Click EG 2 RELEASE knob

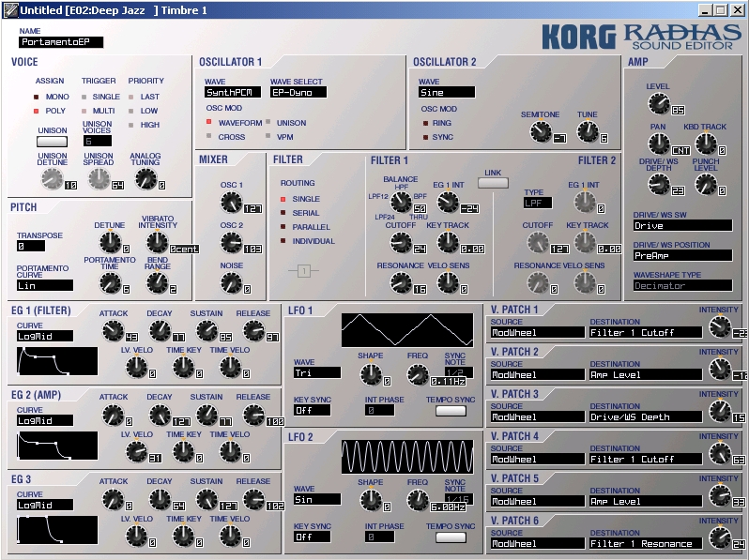tap(253, 416)
